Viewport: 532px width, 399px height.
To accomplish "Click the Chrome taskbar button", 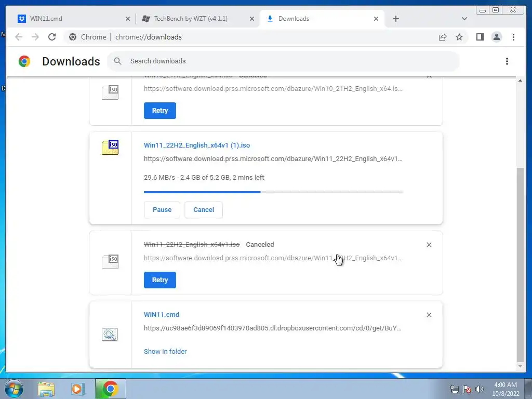I will (110, 389).
